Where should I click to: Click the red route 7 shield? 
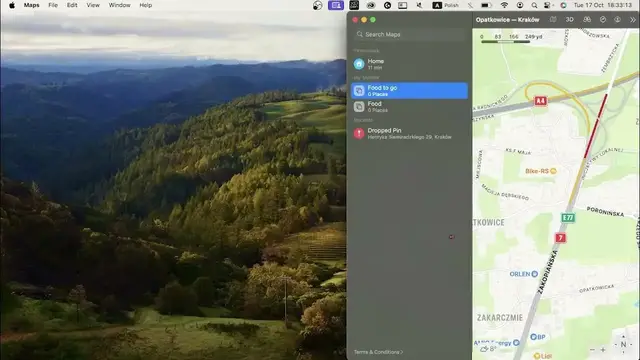click(x=560, y=238)
